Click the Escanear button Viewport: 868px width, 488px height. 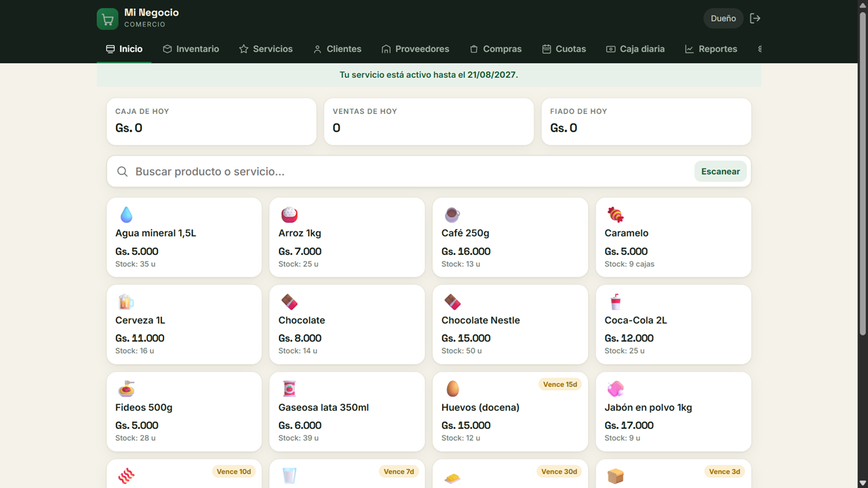tap(720, 171)
